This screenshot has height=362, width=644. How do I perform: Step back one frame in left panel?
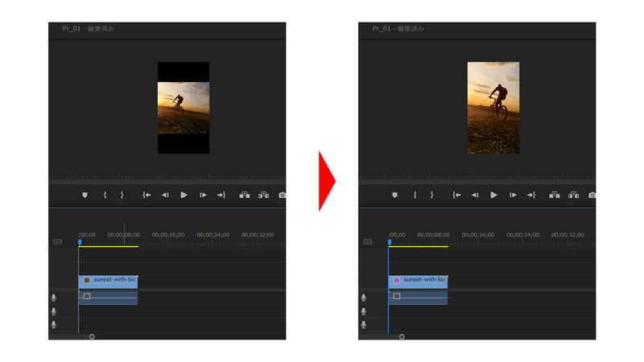[x=165, y=195]
